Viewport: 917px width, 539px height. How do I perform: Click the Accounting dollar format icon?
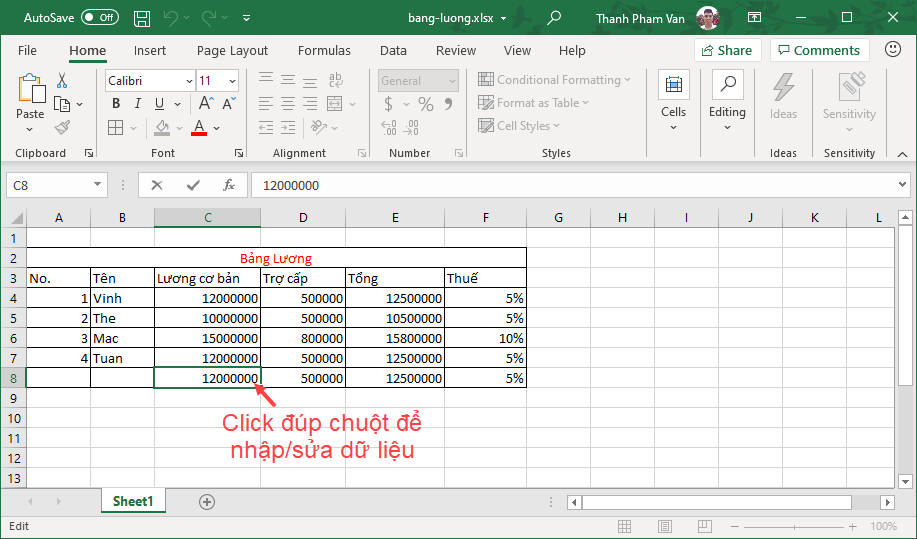pos(388,104)
